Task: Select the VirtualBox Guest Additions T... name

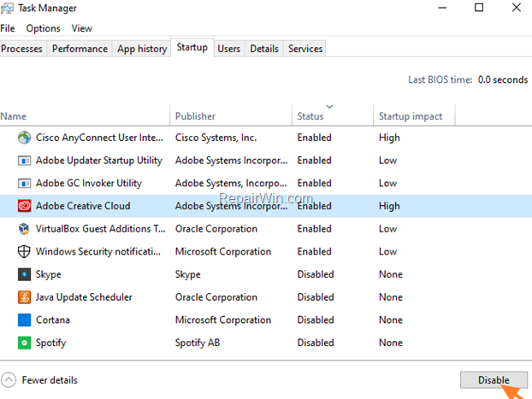Action: click(101, 229)
